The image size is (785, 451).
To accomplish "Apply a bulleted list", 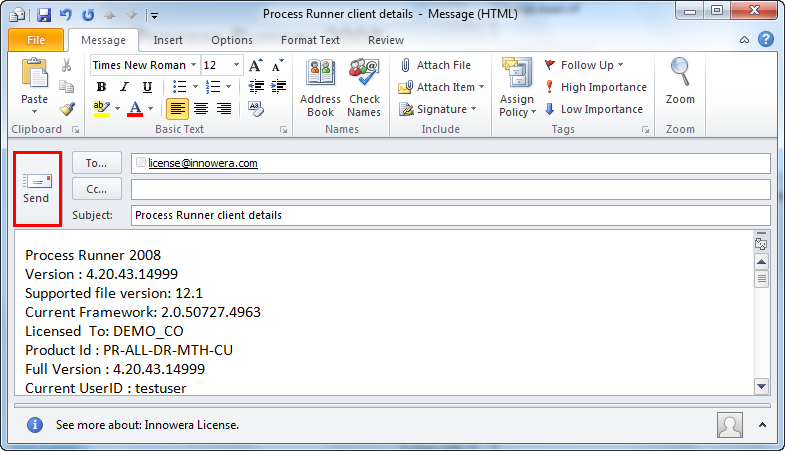I will coord(179,87).
